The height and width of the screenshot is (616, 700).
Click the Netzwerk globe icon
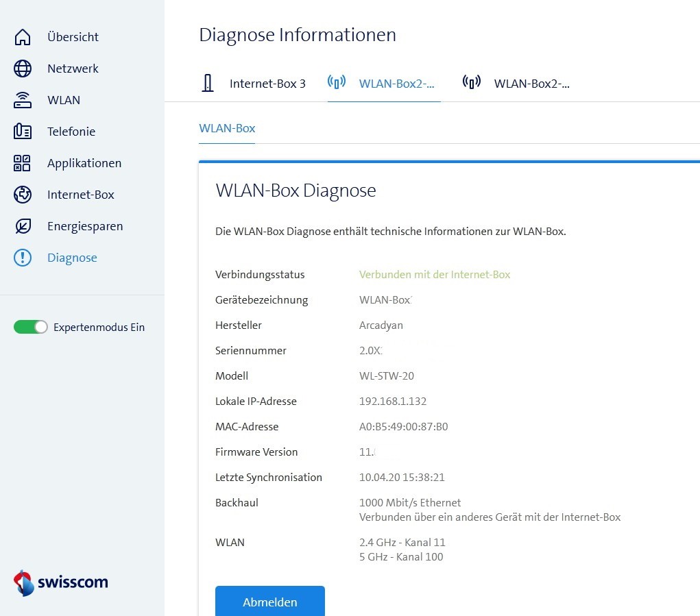23,69
